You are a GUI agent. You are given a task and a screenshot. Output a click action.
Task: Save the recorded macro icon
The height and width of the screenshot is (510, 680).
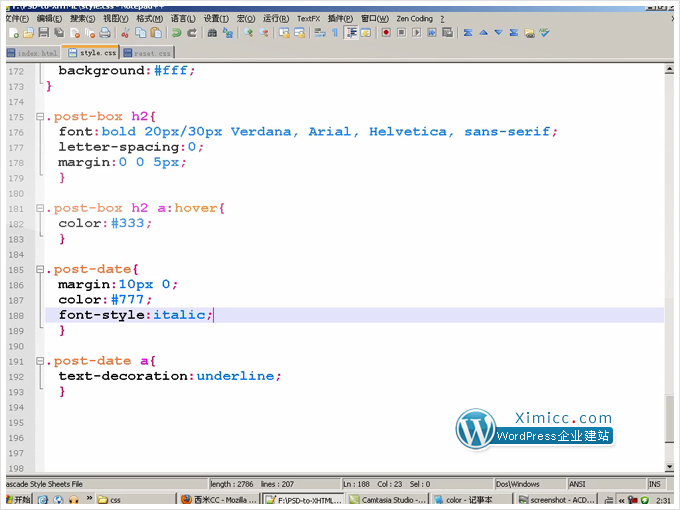448,33
